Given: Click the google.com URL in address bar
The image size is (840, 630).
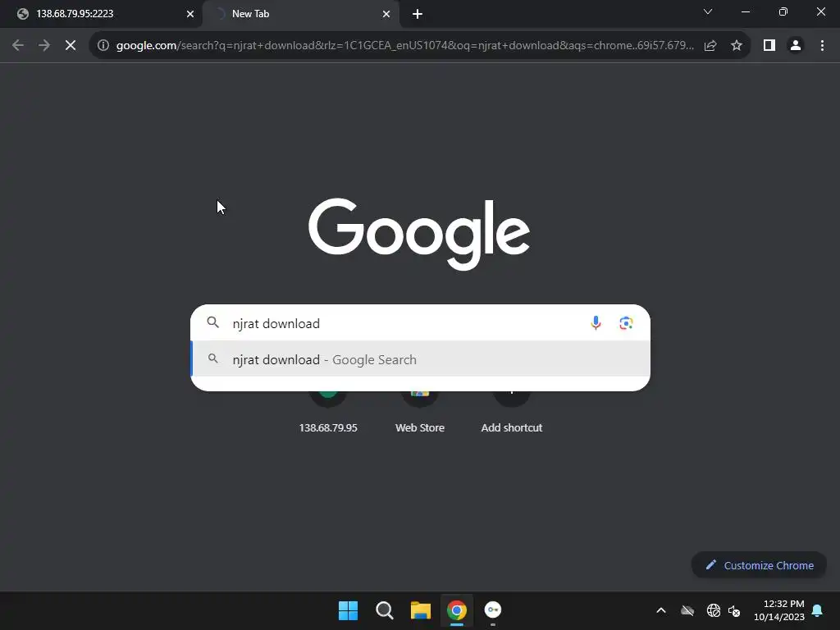Looking at the screenshot, I should pyautogui.click(x=405, y=46).
